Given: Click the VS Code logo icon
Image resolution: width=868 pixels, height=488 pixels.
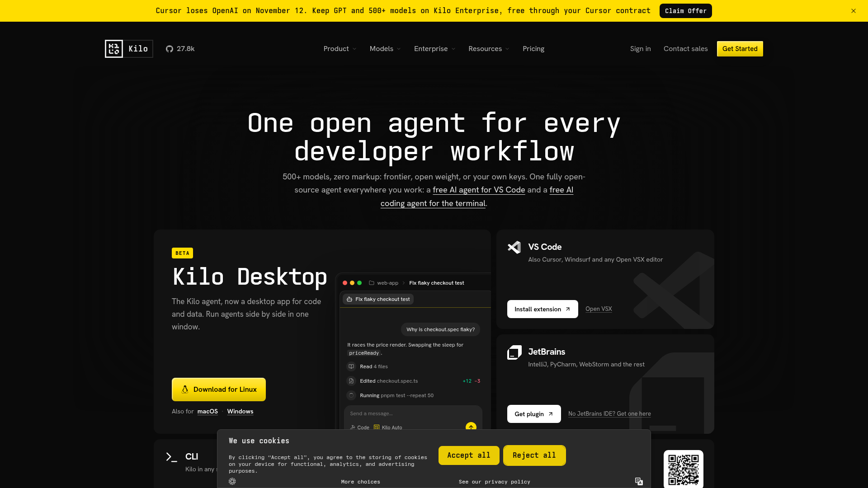Looking at the screenshot, I should (514, 247).
